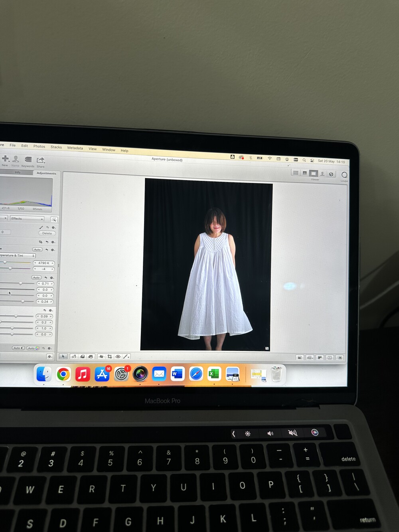Open the Faces view icon

pos(322,174)
